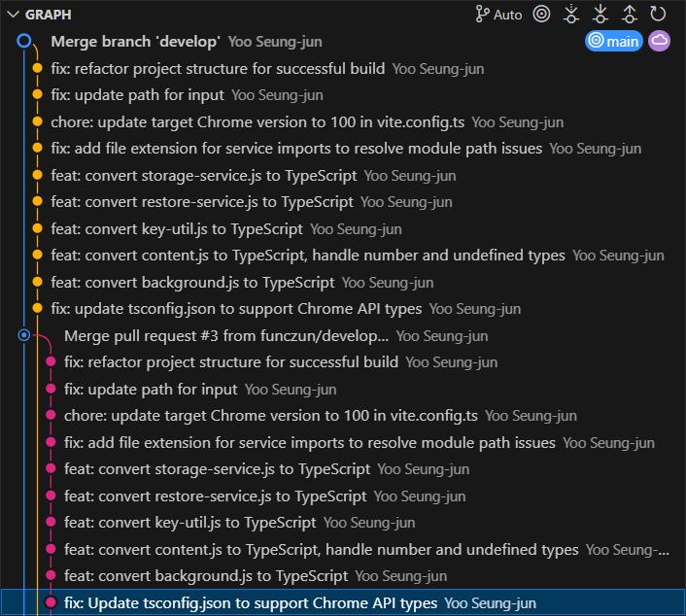This screenshot has height=616, width=686.
Task: Select first feat: convert storage-service.js commit
Action: point(343,176)
